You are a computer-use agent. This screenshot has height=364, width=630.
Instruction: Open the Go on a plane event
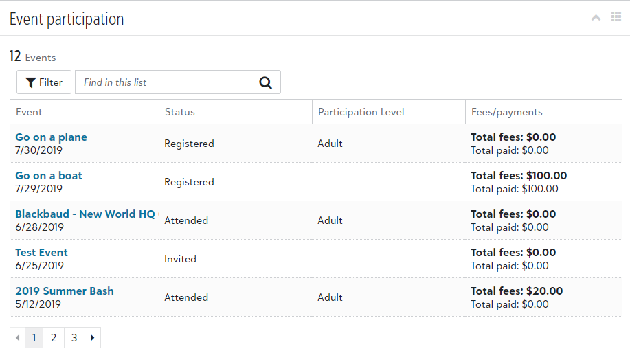51,137
